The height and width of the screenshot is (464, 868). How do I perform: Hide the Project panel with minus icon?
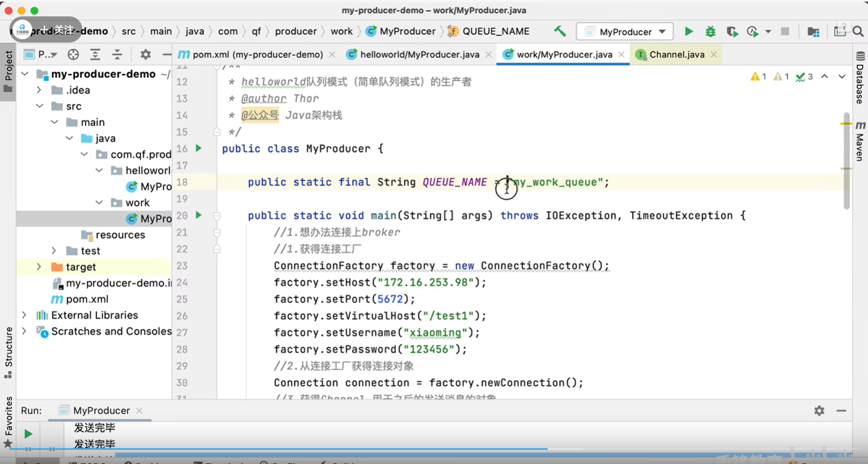[x=167, y=55]
